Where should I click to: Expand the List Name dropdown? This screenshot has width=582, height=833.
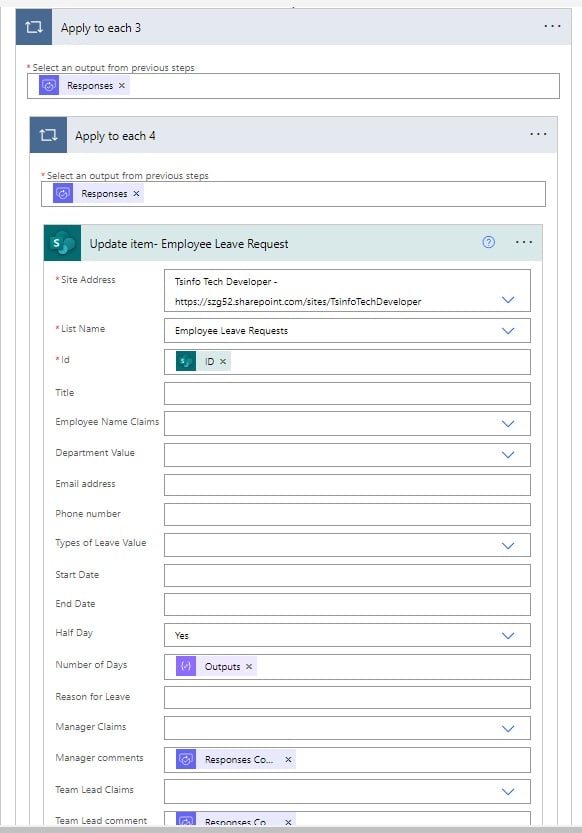pyautogui.click(x=508, y=330)
